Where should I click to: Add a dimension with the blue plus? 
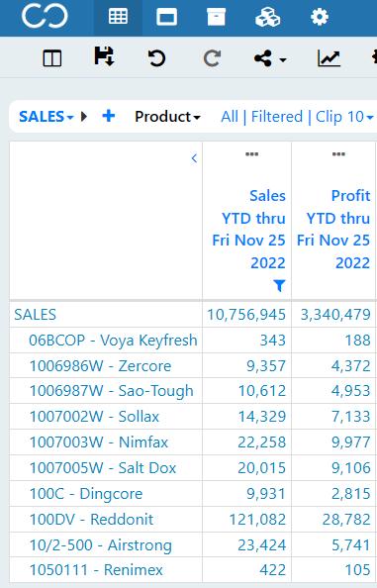click(x=109, y=116)
